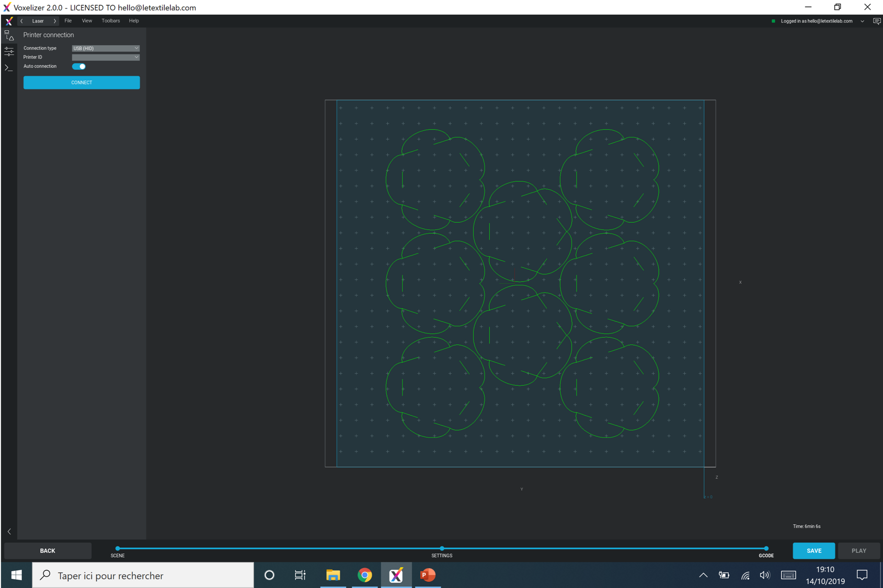Click the Time: 6min 6s estimate

pyautogui.click(x=807, y=526)
